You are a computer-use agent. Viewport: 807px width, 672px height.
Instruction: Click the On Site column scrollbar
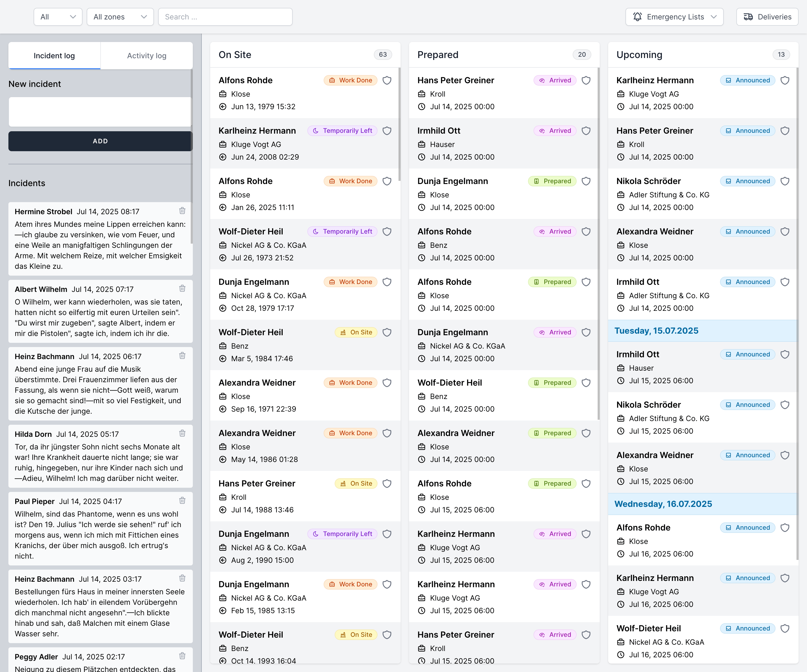click(x=400, y=124)
